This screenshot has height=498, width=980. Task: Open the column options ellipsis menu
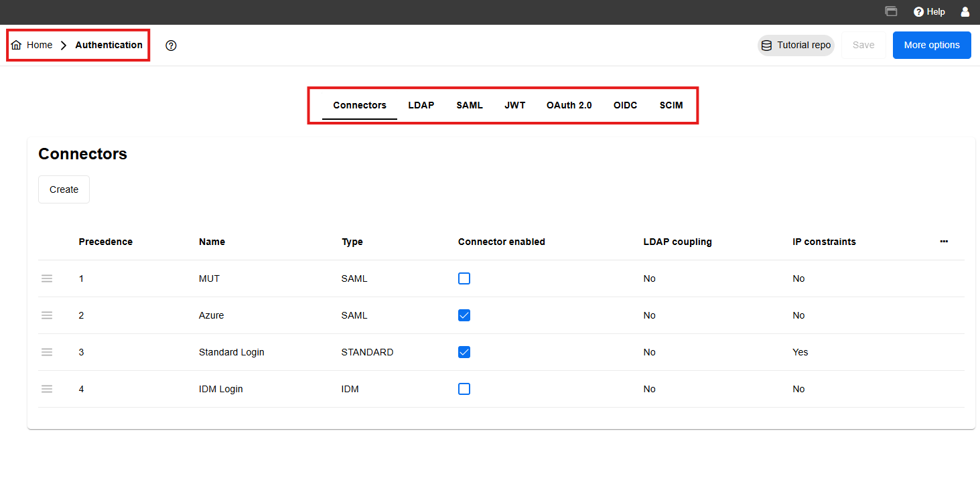click(x=944, y=241)
